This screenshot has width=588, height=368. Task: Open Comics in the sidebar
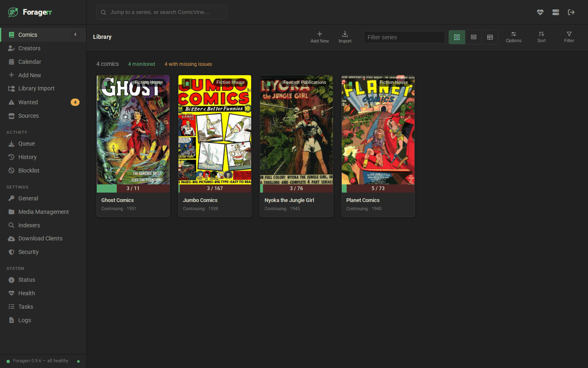(43, 35)
